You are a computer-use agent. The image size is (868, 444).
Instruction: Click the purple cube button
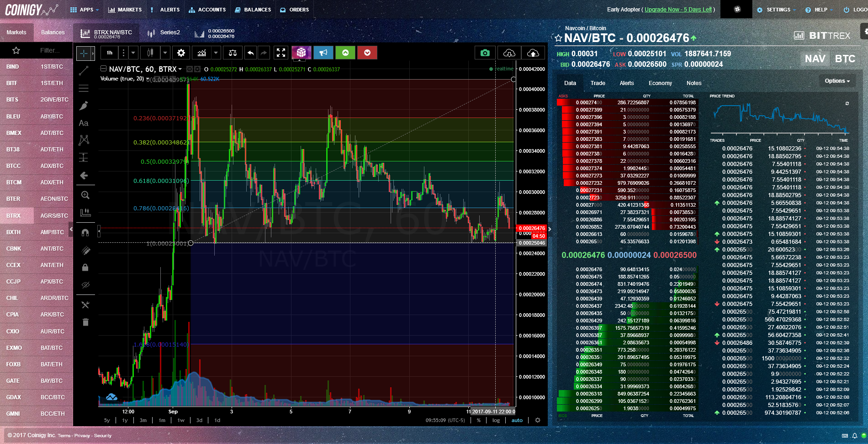[301, 53]
